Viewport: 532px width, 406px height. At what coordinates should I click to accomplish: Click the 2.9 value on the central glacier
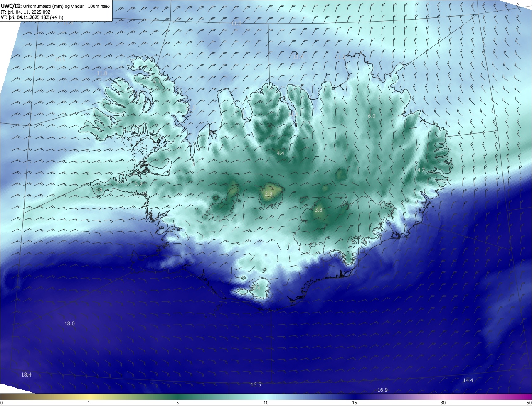click(x=268, y=193)
